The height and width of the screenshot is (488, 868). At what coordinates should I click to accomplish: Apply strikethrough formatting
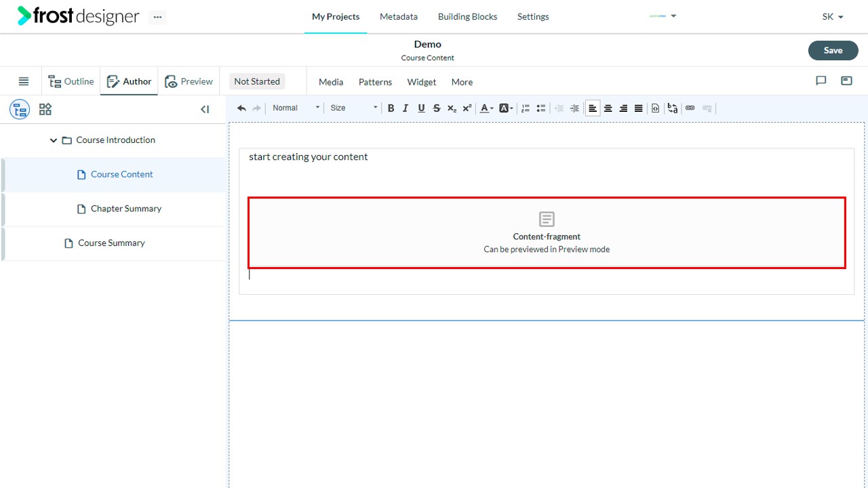(x=436, y=108)
